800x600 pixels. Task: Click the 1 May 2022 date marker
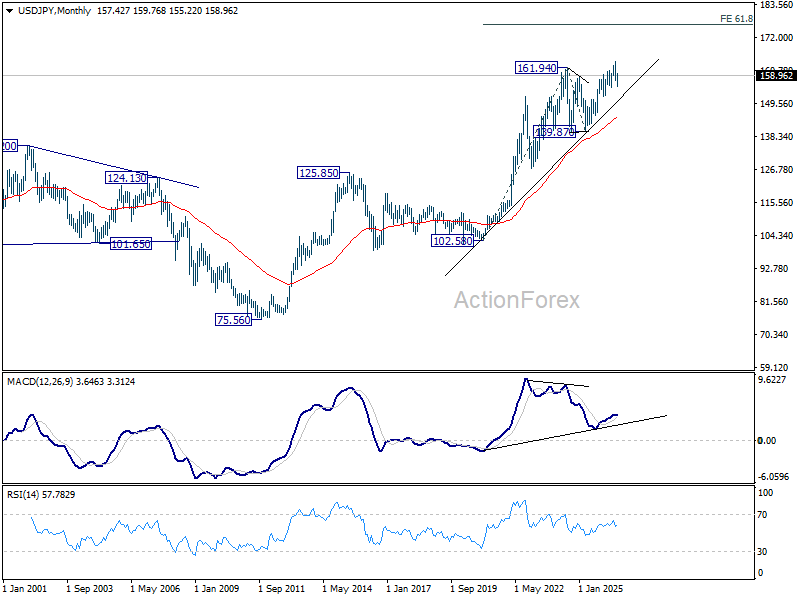tap(539, 588)
